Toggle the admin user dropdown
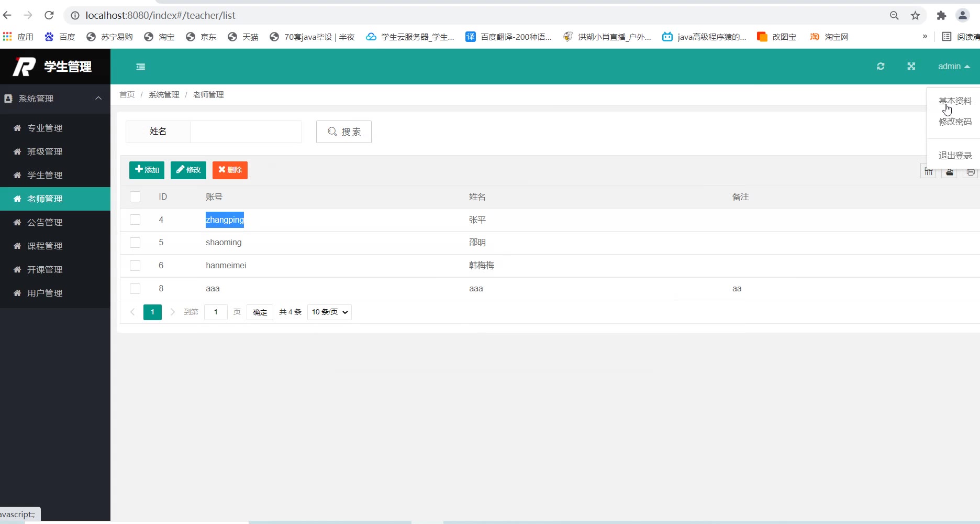The width and height of the screenshot is (980, 524). pos(953,67)
